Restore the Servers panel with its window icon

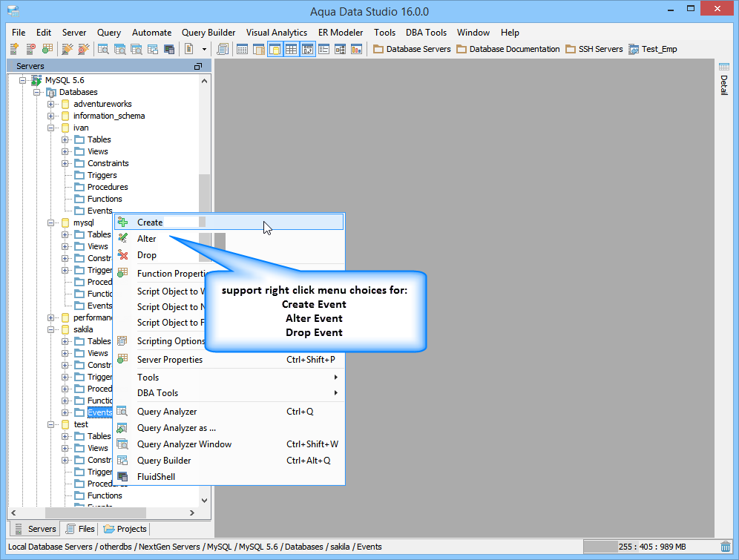tap(198, 67)
